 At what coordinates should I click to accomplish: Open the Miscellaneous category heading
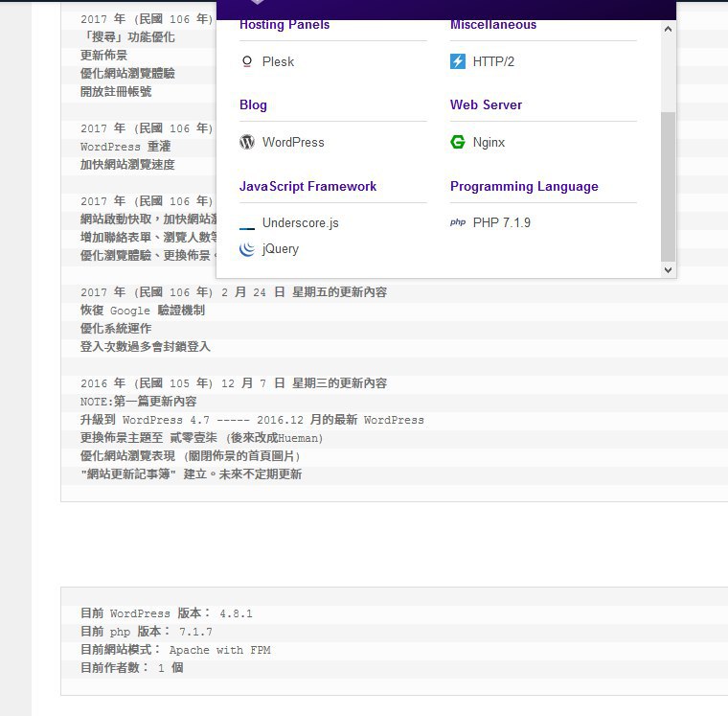(493, 25)
